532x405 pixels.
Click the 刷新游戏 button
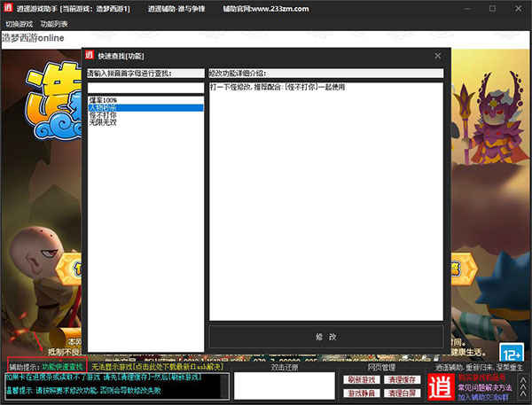[362, 379]
